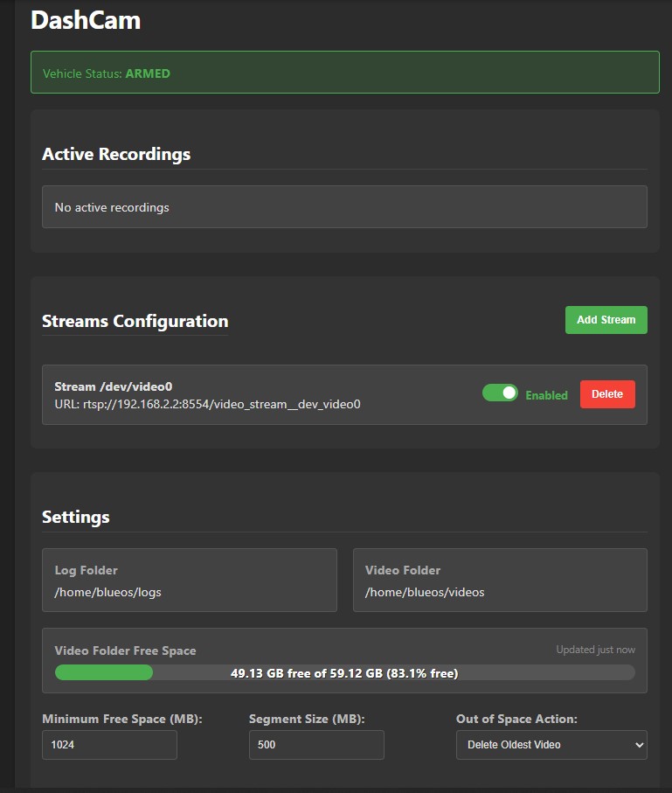672x793 pixels.
Task: Click the Streams Configuration heading
Action: point(135,321)
